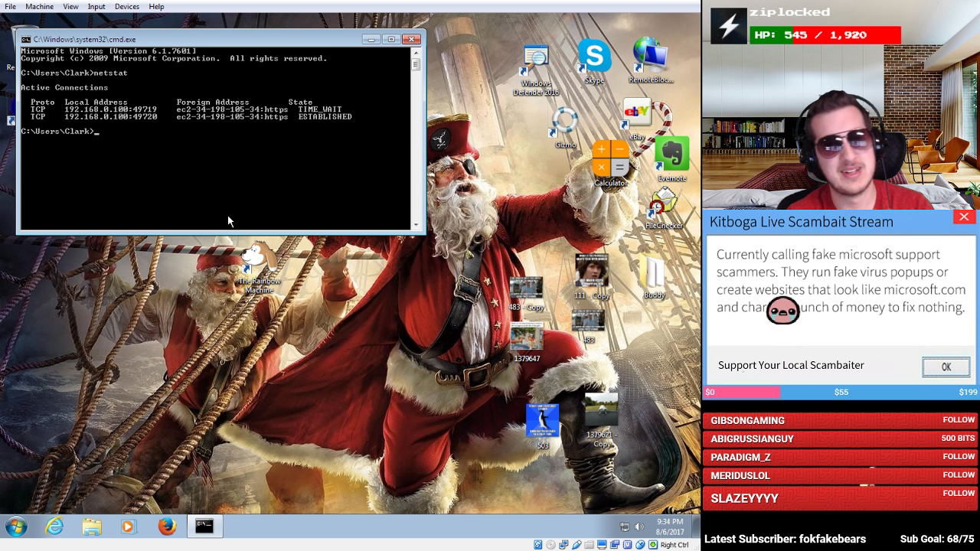Select the 1379647 image file
This screenshot has height=551, width=980.
[527, 341]
